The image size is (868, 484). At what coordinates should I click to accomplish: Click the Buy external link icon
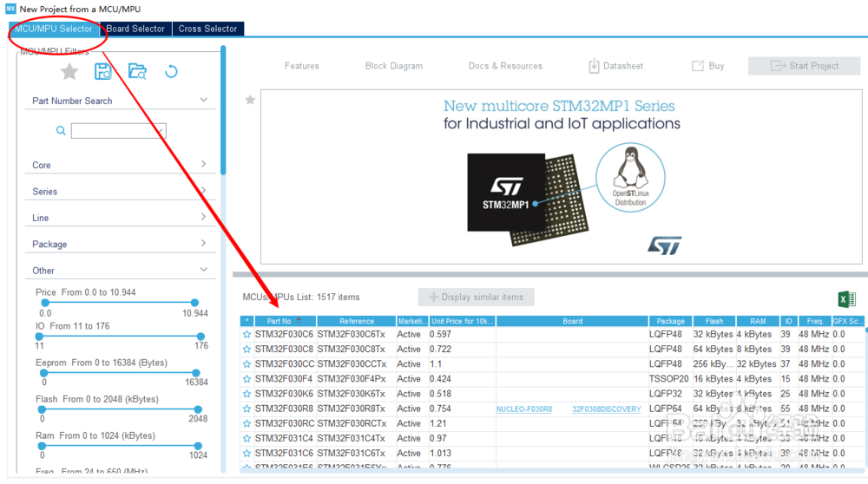[698, 66]
